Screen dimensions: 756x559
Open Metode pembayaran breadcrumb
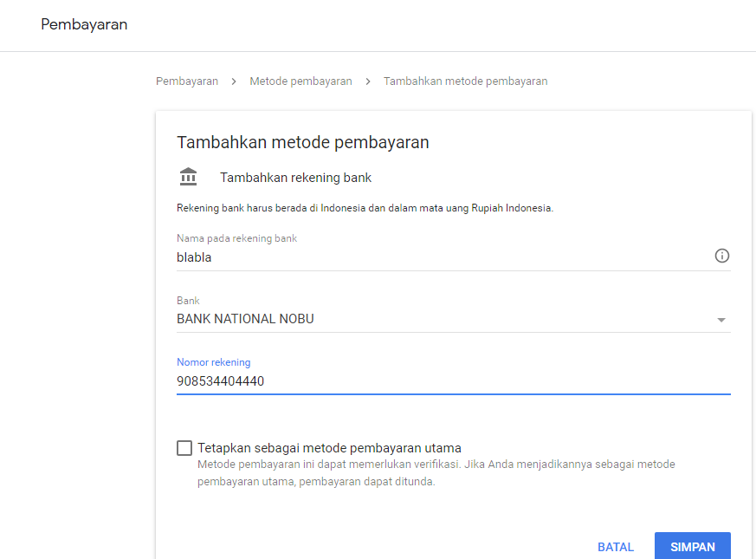pyautogui.click(x=300, y=81)
